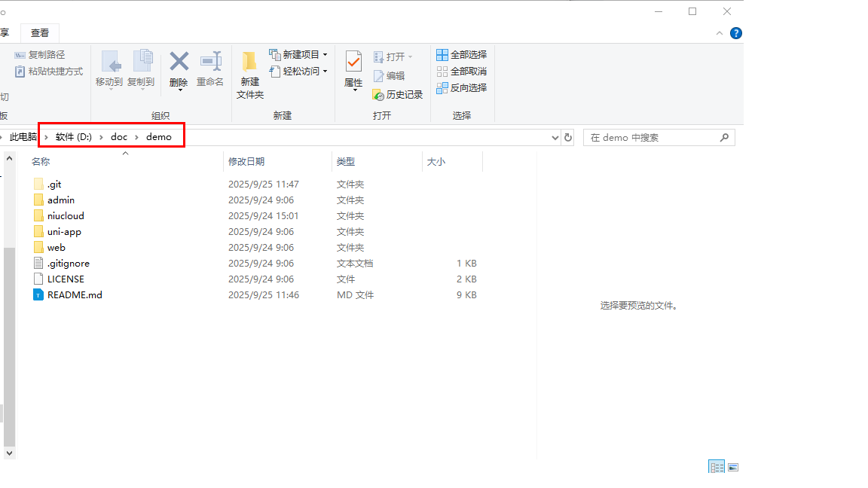Switch to large icons view in status bar
Screen dimensions: 868x488
[733, 467]
